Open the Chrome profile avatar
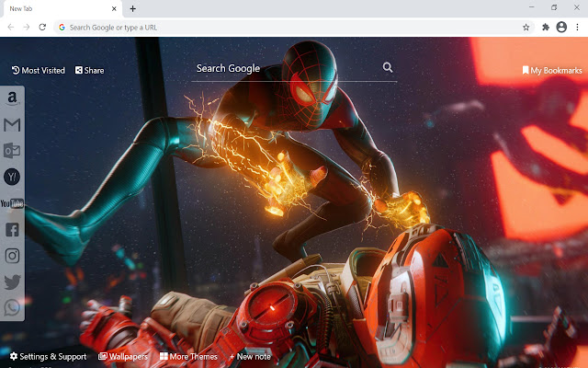This screenshot has height=368, width=588. (561, 27)
